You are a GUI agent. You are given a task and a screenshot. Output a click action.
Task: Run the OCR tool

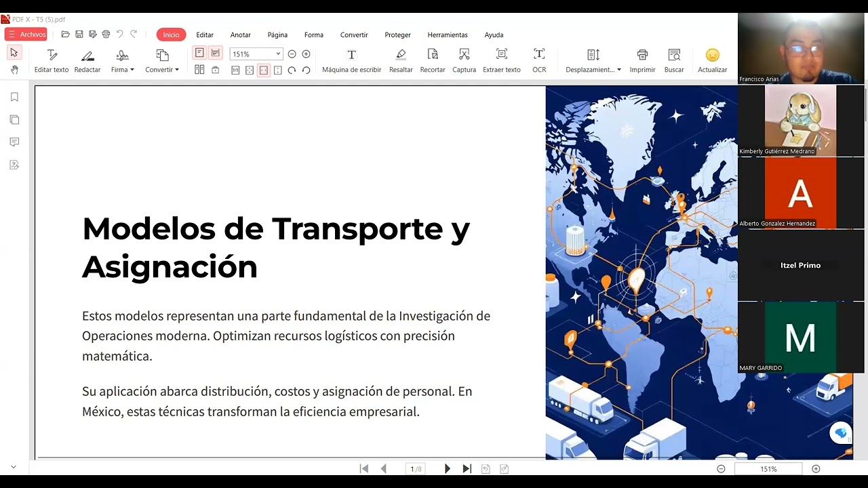[x=539, y=61]
